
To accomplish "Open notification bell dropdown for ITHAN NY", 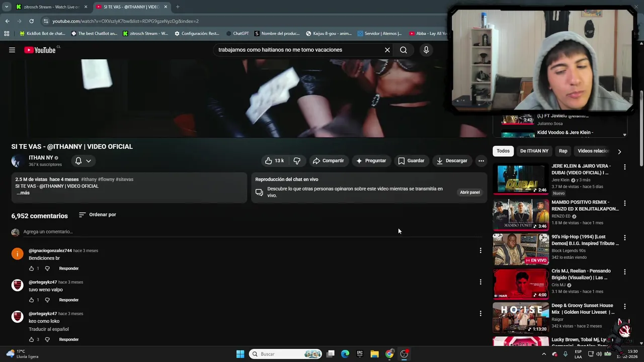I will click(83, 161).
